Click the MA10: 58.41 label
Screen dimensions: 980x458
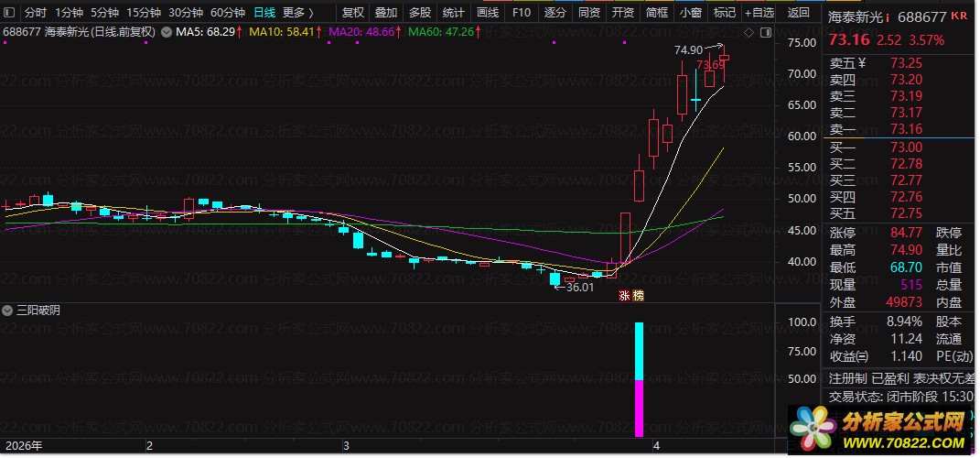(283, 31)
